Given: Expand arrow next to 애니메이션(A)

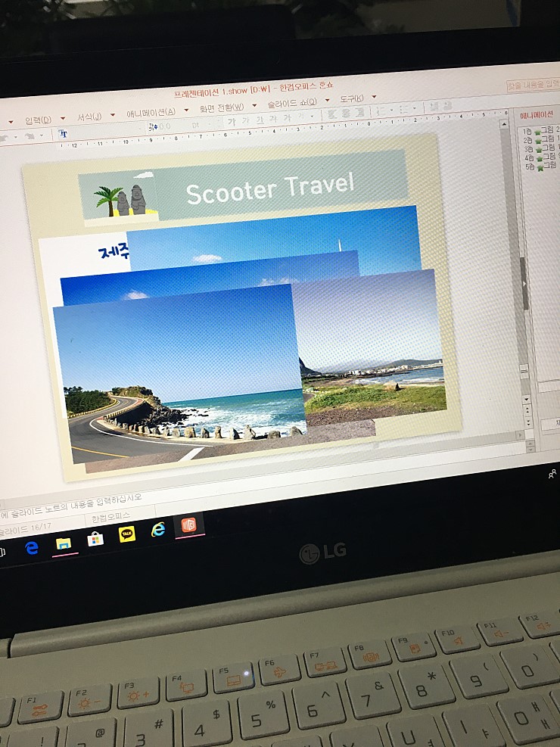Looking at the screenshot, I should 186,110.
